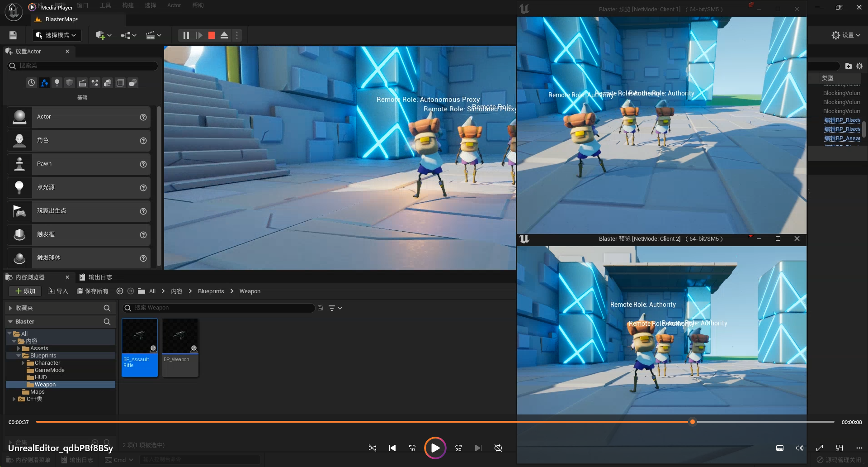Click the 编辑BP_Assau link in outliner
Screen dimensions: 868x467
click(842, 138)
